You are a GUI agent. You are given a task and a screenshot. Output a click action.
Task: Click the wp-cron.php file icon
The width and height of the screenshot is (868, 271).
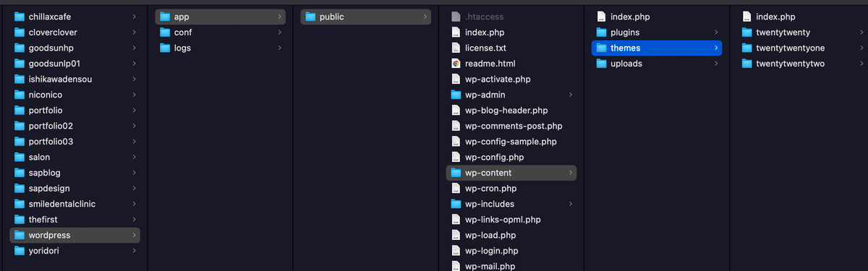coord(456,188)
